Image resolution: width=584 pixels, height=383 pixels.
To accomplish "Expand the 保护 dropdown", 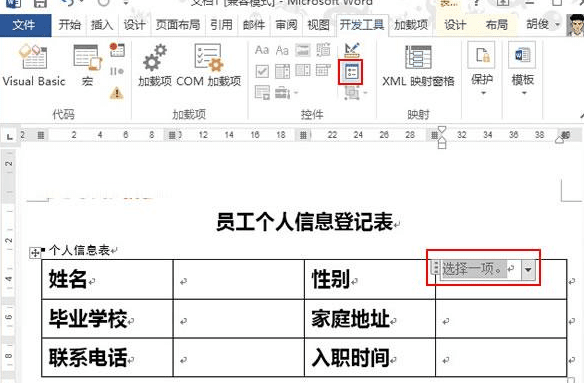I will click(x=482, y=69).
